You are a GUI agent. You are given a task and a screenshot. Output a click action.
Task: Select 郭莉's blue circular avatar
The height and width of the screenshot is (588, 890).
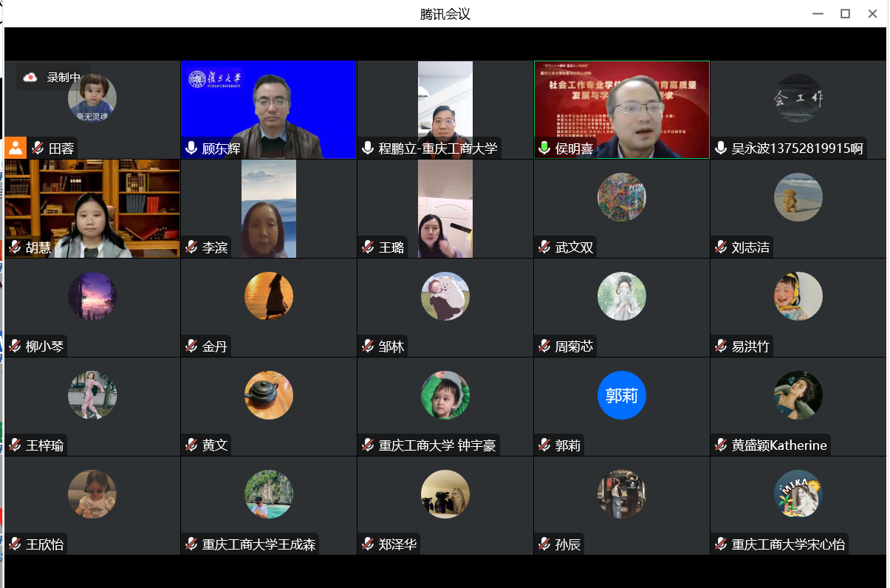[621, 395]
